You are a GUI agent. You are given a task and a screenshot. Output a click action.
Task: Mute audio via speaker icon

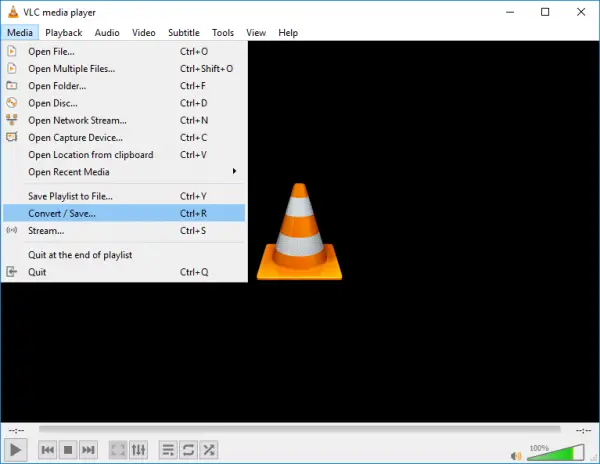point(516,456)
